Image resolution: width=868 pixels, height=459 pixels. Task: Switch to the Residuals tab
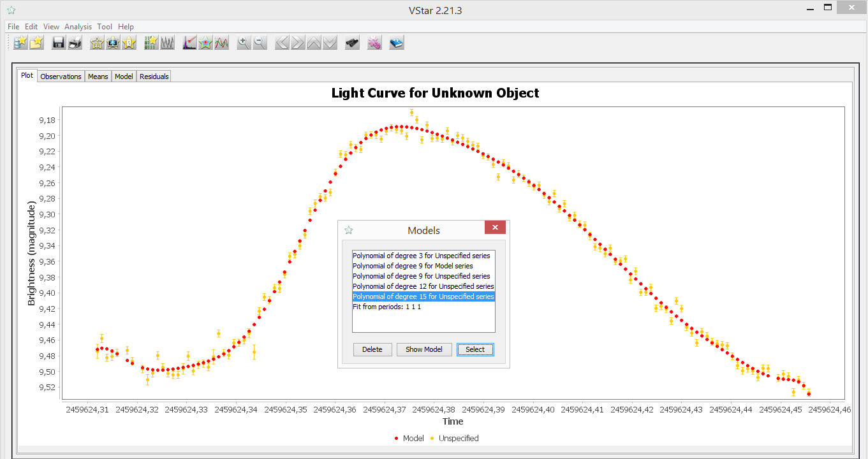click(x=154, y=76)
